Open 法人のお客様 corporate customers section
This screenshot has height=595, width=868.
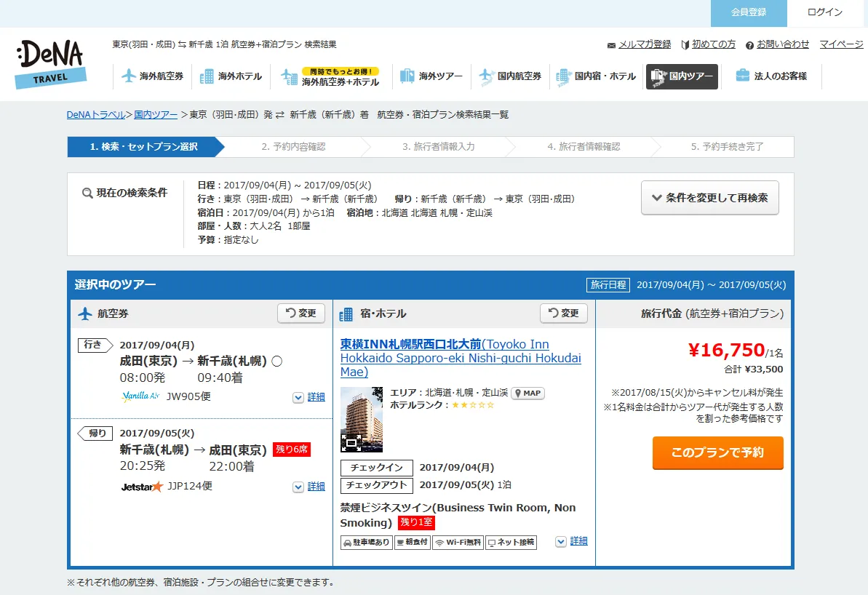click(771, 76)
